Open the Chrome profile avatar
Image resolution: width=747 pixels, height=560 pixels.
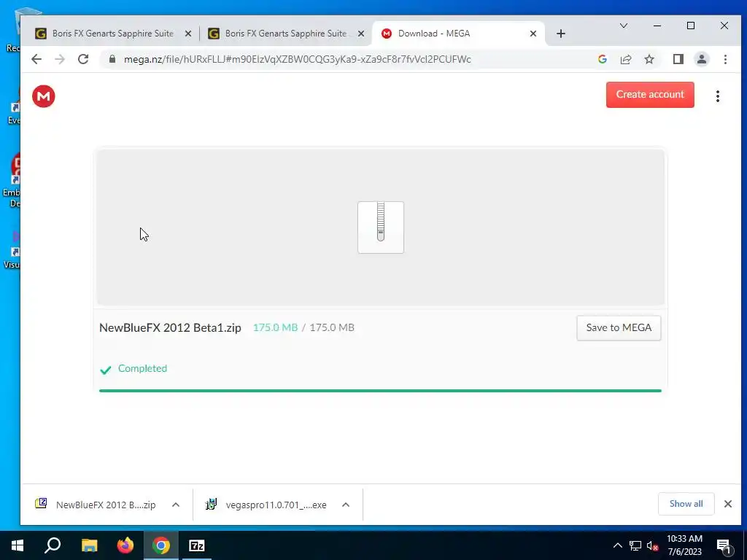click(701, 59)
